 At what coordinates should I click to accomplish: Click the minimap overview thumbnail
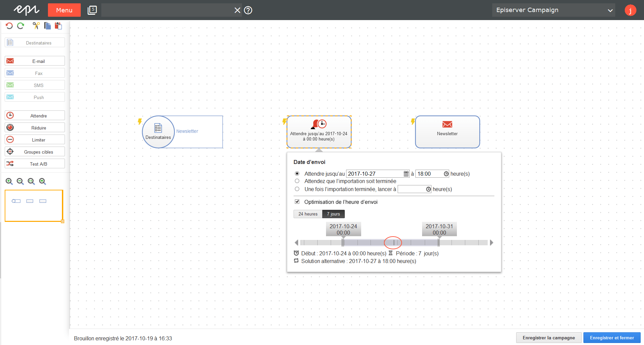tap(34, 206)
